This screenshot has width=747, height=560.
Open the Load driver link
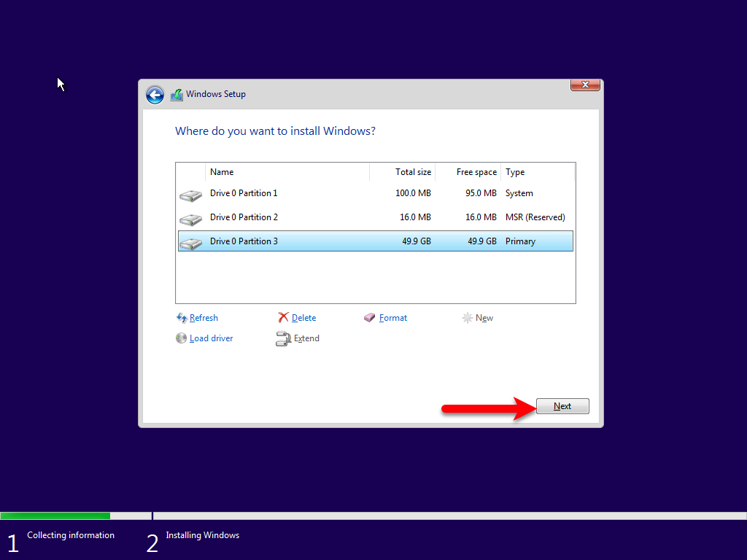coord(211,338)
